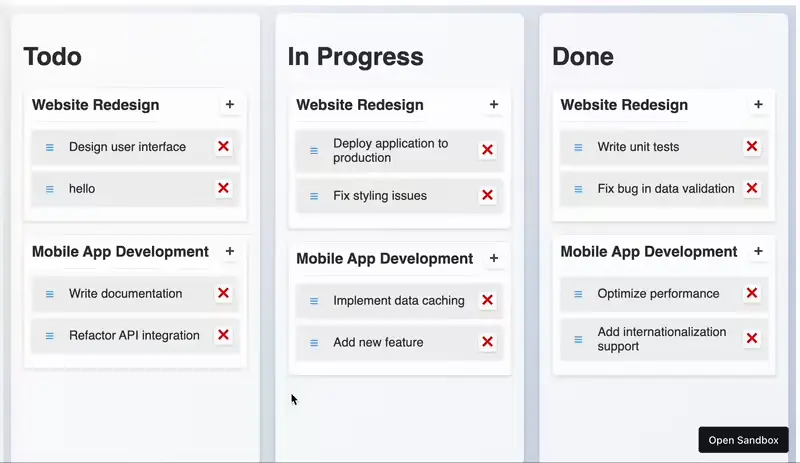800x463 pixels.
Task: Click the Open Sandbox button
Action: click(x=743, y=440)
